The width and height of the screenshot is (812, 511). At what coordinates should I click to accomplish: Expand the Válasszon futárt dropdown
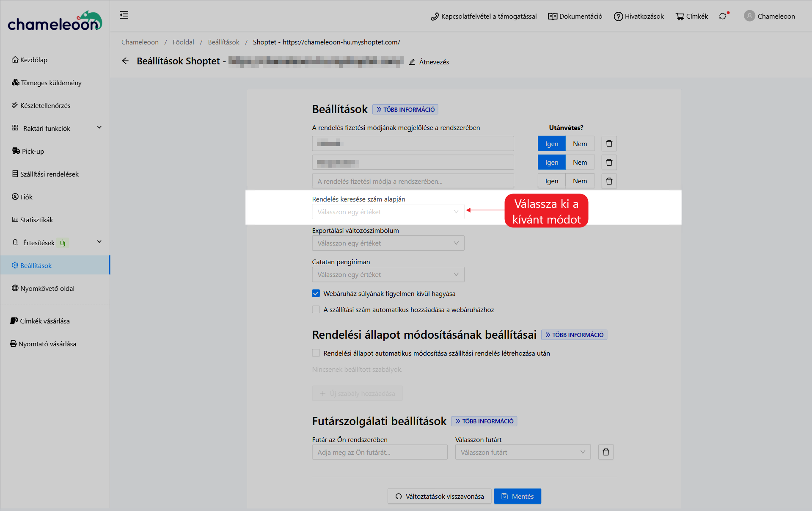[522, 452]
